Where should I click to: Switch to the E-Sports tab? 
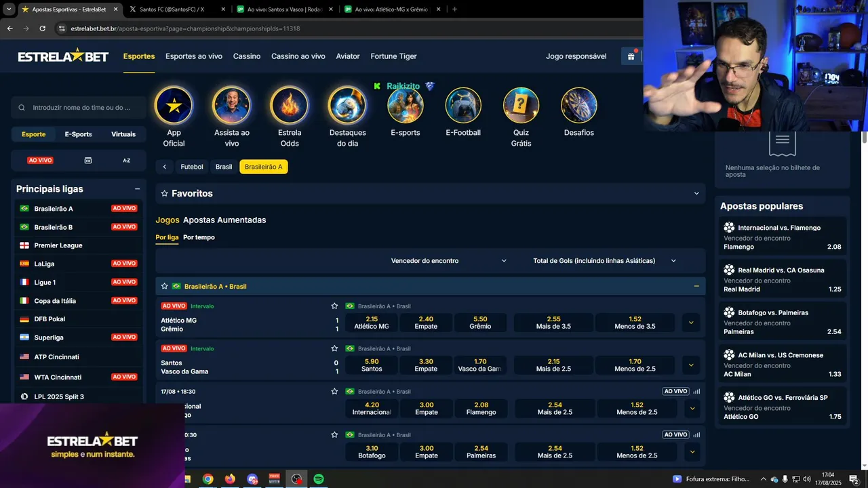[79, 134]
